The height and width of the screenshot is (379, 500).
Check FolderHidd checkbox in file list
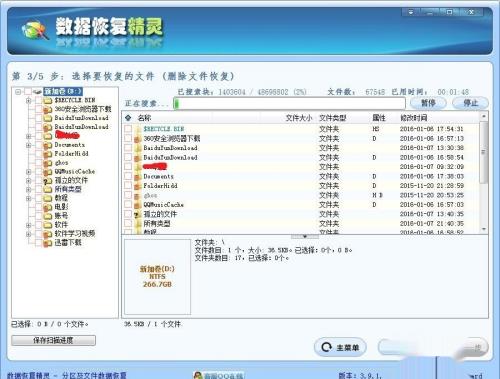(x=128, y=186)
